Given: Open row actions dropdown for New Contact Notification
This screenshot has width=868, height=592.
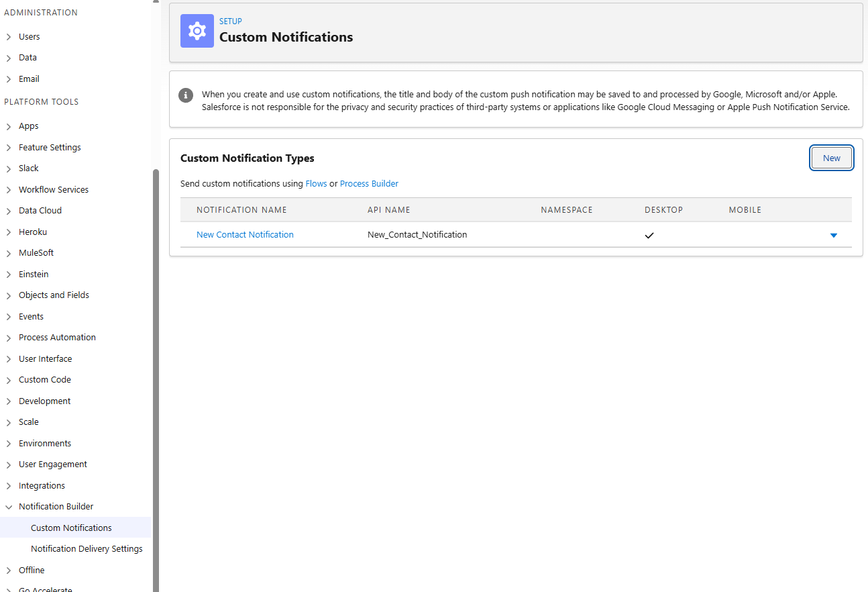Looking at the screenshot, I should (x=833, y=235).
